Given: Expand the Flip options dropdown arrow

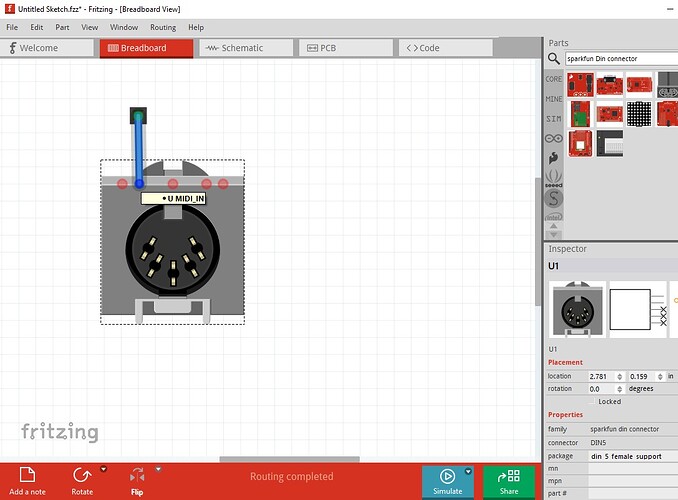Looking at the screenshot, I should coord(158,468).
